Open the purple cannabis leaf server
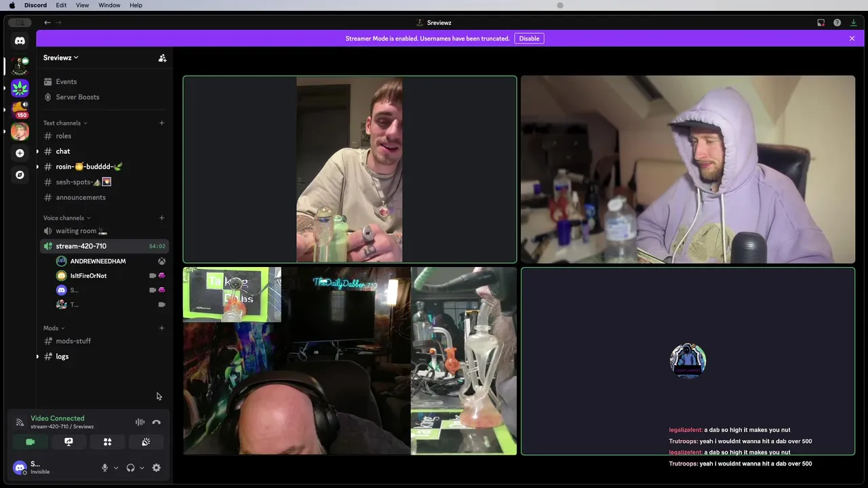 pyautogui.click(x=20, y=88)
